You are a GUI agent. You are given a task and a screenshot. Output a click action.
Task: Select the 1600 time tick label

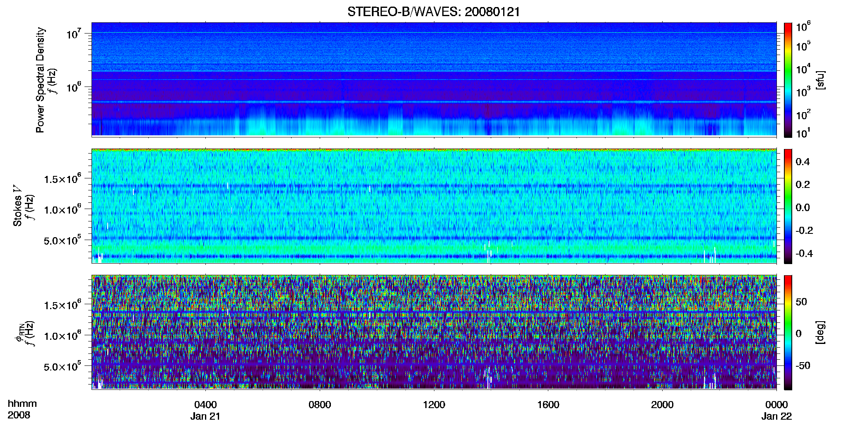[x=548, y=405]
